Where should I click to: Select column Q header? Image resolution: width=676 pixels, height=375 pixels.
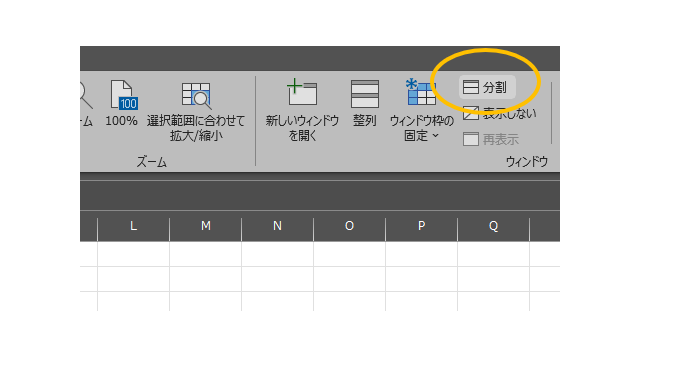coord(494,226)
